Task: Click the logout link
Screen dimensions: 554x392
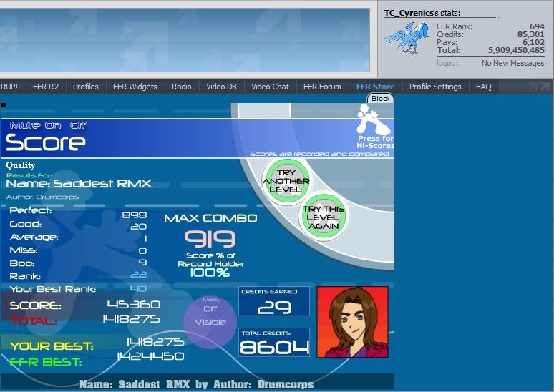Action: [447, 63]
